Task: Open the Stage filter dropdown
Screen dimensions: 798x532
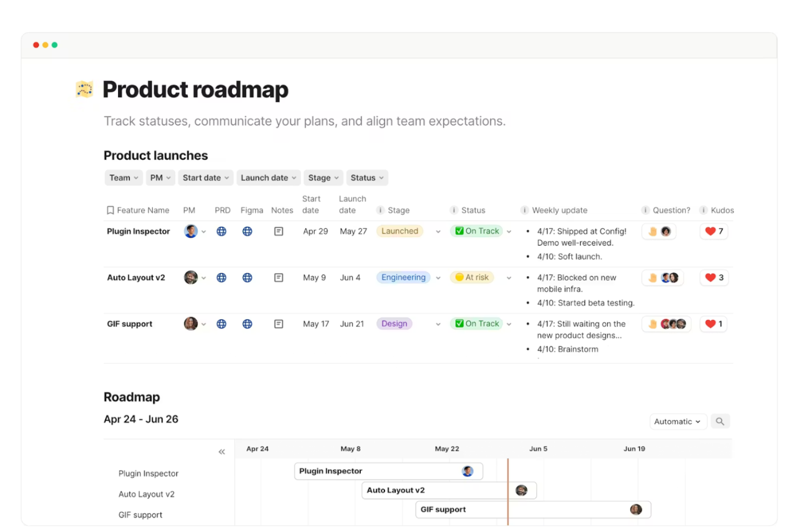Action: pos(324,178)
